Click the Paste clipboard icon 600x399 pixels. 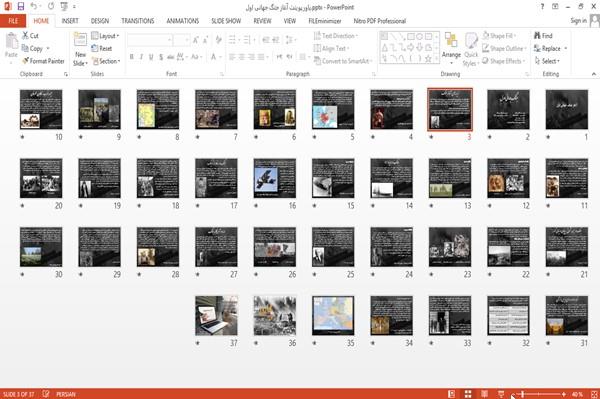11,41
